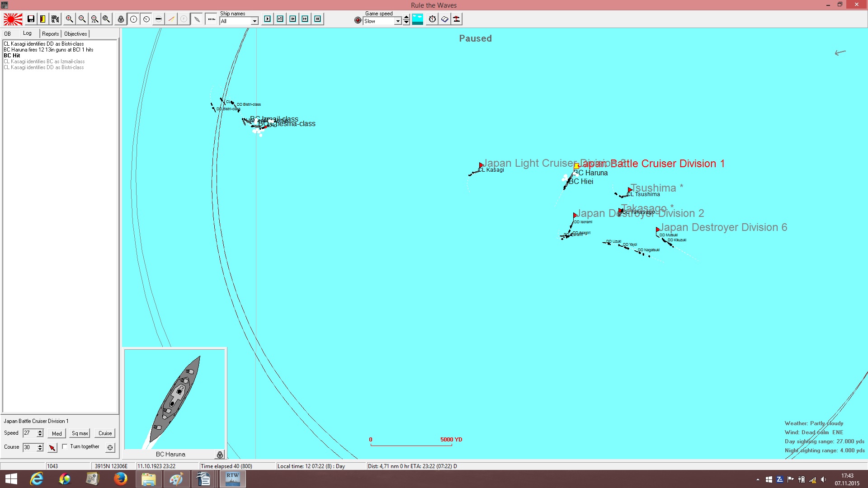
Task: Open the Objectives tab
Action: point(75,34)
